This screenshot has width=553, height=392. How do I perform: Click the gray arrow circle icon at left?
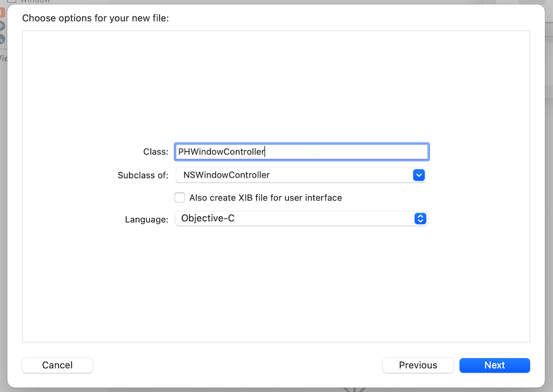[2, 26]
